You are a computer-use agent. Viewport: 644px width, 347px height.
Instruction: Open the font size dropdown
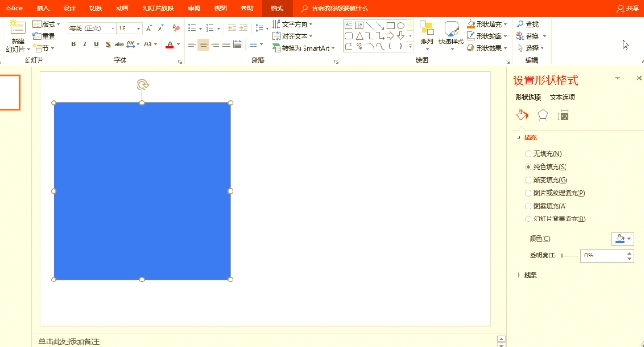tap(138, 29)
